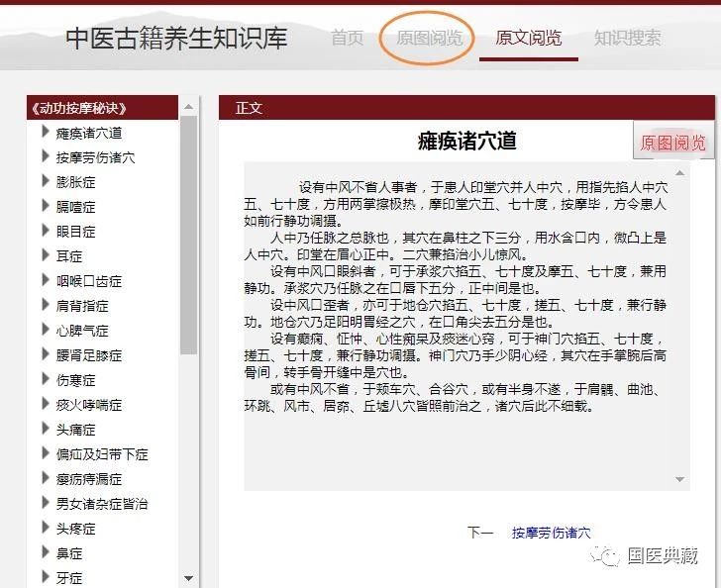721x588 pixels.
Task: Expand the 男女诸杂症皆治 tree arrow
Action: tap(46, 504)
